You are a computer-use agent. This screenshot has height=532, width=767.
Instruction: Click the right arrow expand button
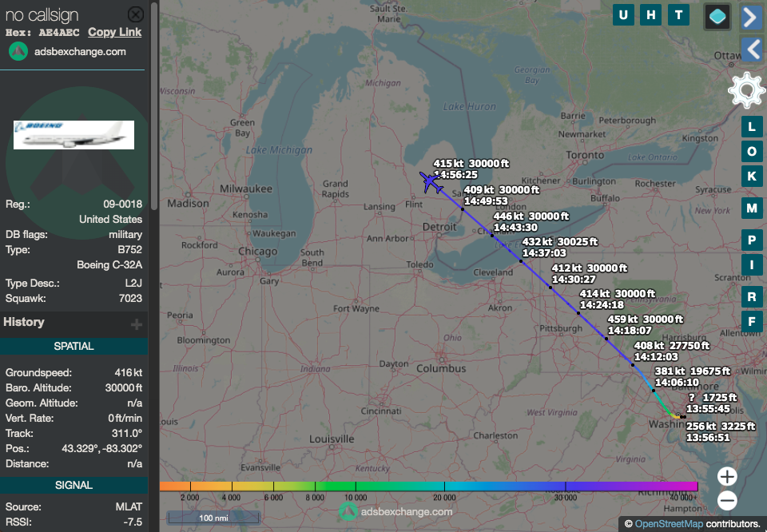pos(751,17)
